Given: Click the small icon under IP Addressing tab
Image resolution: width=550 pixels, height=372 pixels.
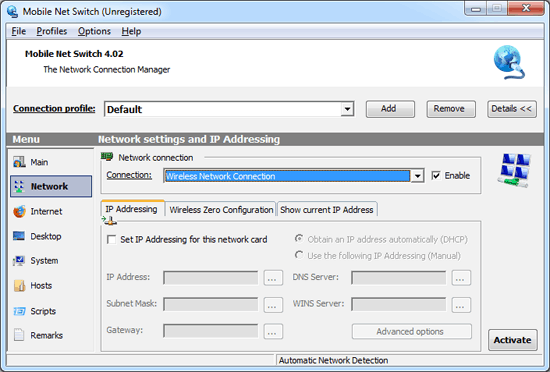Looking at the screenshot, I should [x=109, y=221].
